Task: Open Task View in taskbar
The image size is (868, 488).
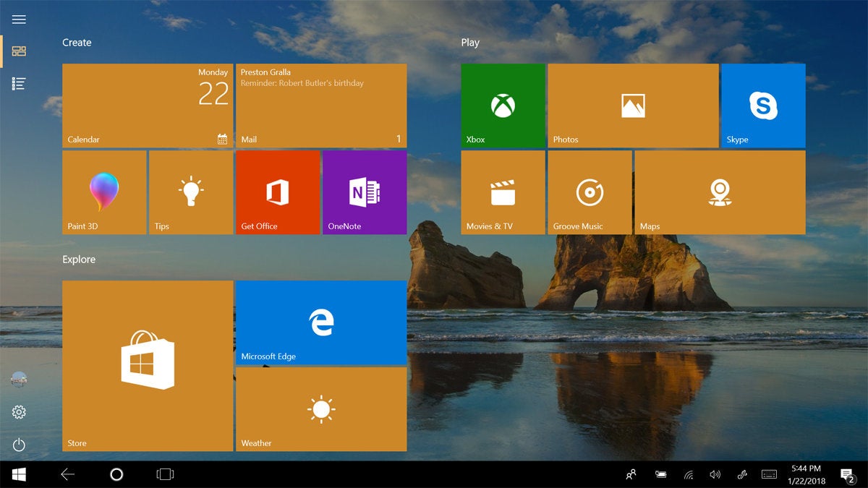Action: tap(165, 474)
